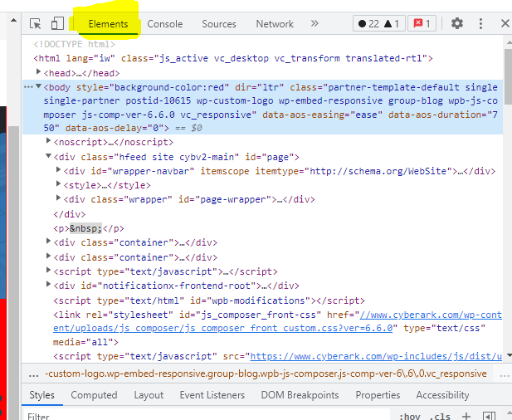
Task: Show more DevTools tabs via double chevron
Action: click(315, 23)
